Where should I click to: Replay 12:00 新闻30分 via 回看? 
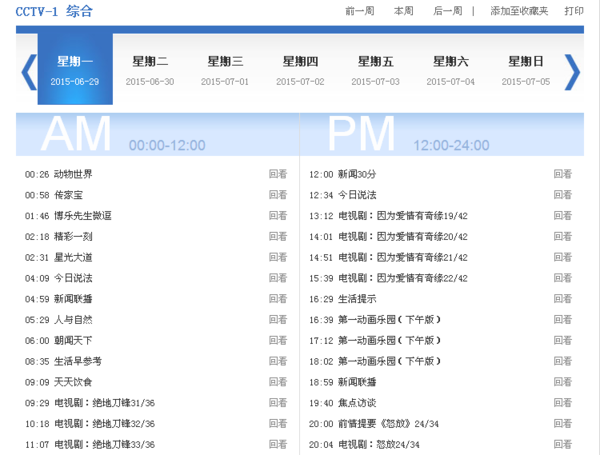[x=562, y=174]
